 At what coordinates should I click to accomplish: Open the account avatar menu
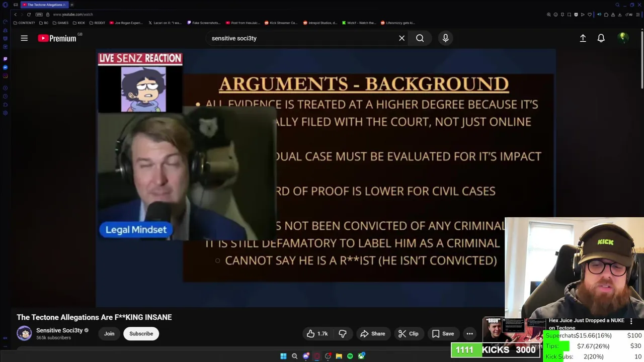pyautogui.click(x=623, y=38)
